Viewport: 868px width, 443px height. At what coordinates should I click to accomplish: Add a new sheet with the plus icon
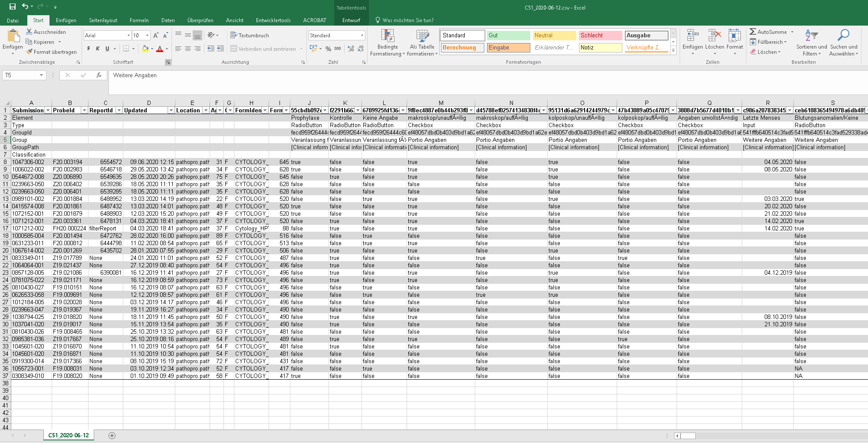(x=112, y=436)
